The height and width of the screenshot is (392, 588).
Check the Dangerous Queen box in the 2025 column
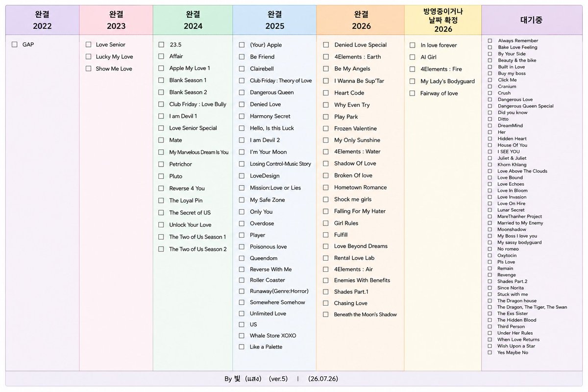click(x=242, y=93)
